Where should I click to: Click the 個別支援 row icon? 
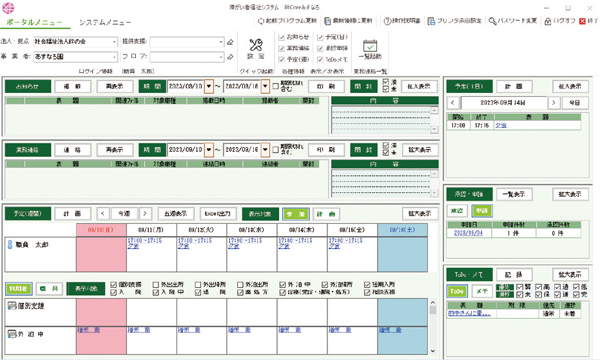12,306
